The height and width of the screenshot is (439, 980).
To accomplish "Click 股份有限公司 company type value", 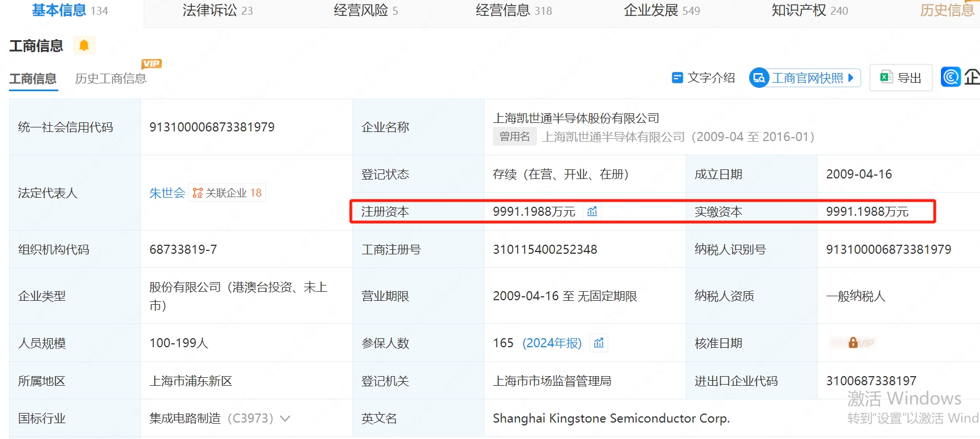I will click(x=238, y=296).
